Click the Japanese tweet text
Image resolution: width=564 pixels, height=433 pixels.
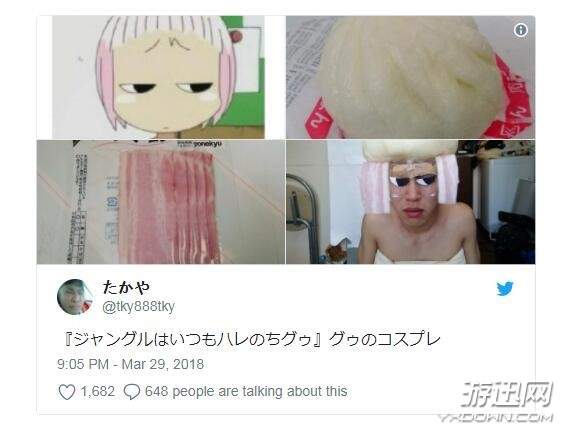[x=252, y=339]
